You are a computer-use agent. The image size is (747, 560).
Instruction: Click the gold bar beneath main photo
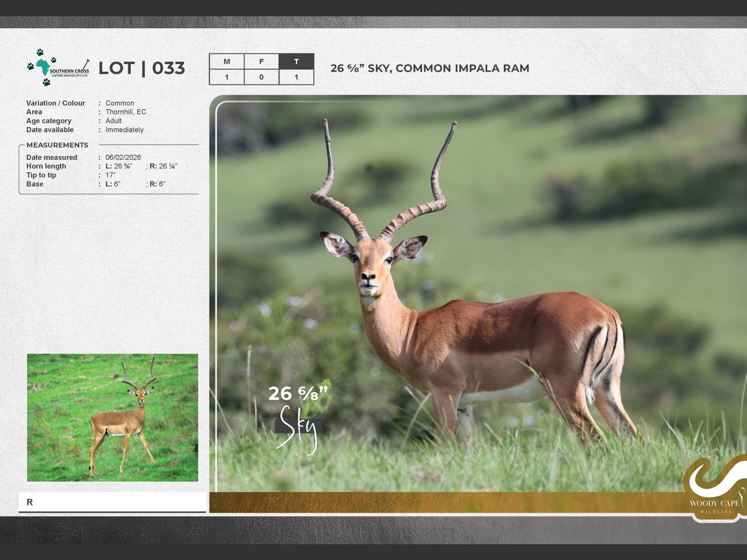[x=444, y=502]
